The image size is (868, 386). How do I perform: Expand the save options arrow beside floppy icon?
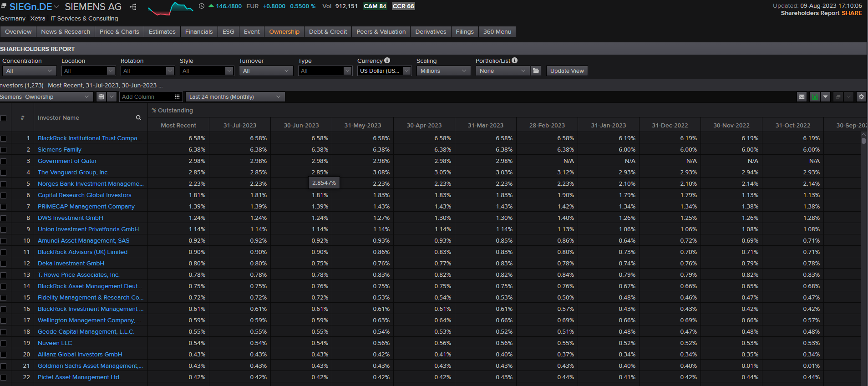pyautogui.click(x=112, y=96)
